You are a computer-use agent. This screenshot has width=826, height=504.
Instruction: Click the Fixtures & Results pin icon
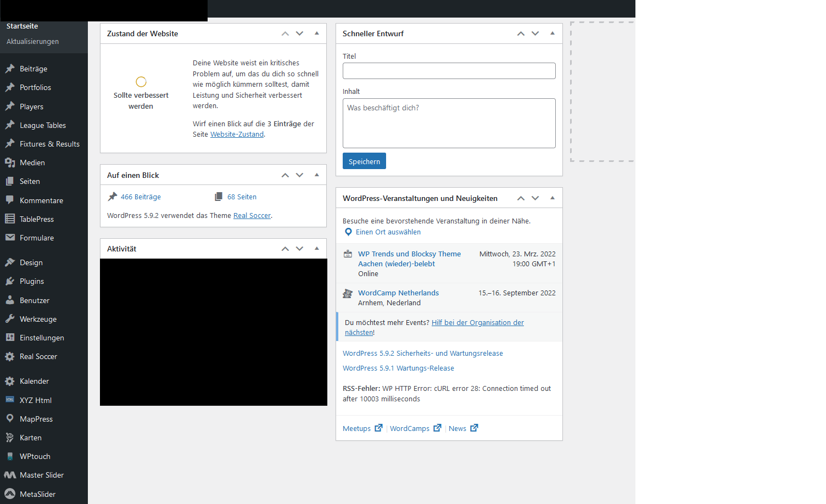(10, 144)
